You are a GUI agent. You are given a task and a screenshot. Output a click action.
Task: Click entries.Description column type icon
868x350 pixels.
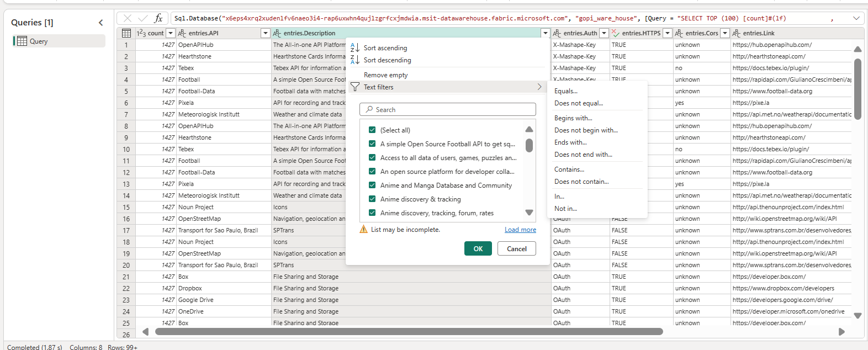(277, 33)
